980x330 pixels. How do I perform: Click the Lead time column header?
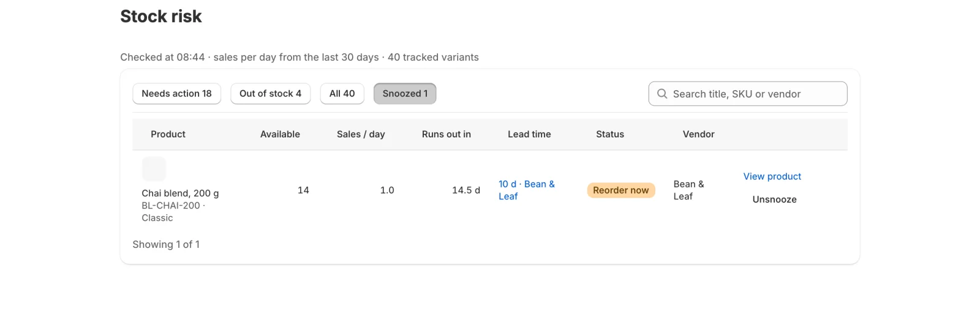529,134
